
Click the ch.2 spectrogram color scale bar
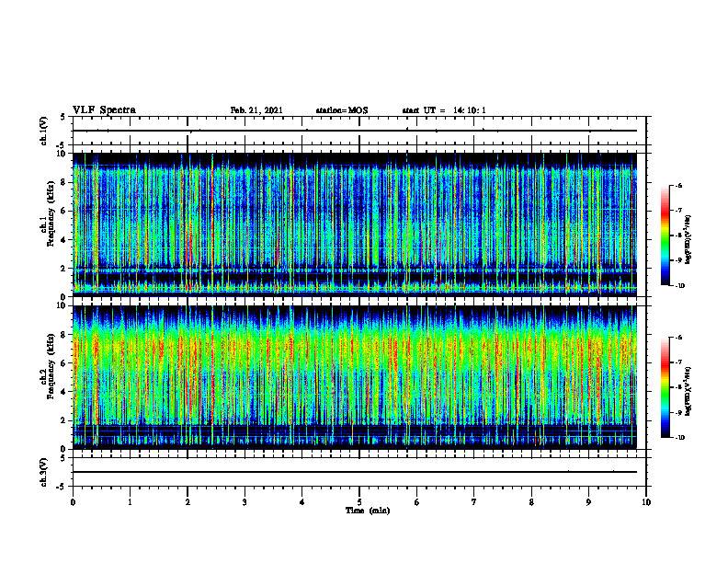[x=665, y=387]
